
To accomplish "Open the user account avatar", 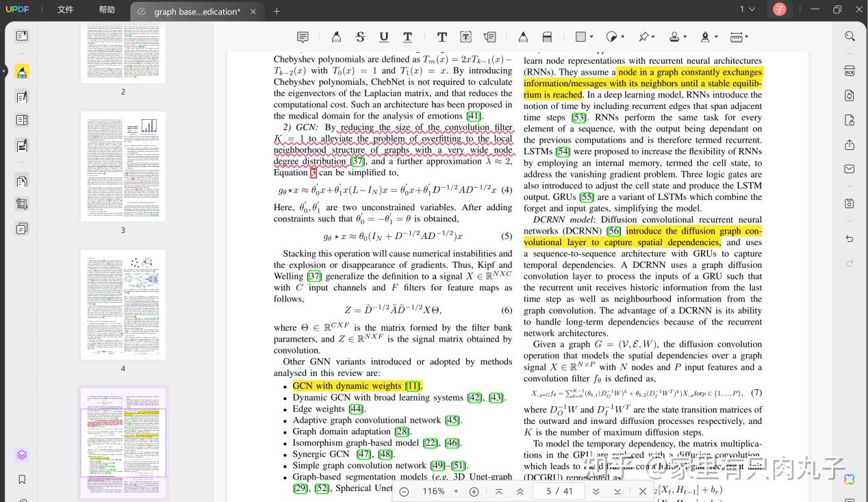I will point(780,10).
